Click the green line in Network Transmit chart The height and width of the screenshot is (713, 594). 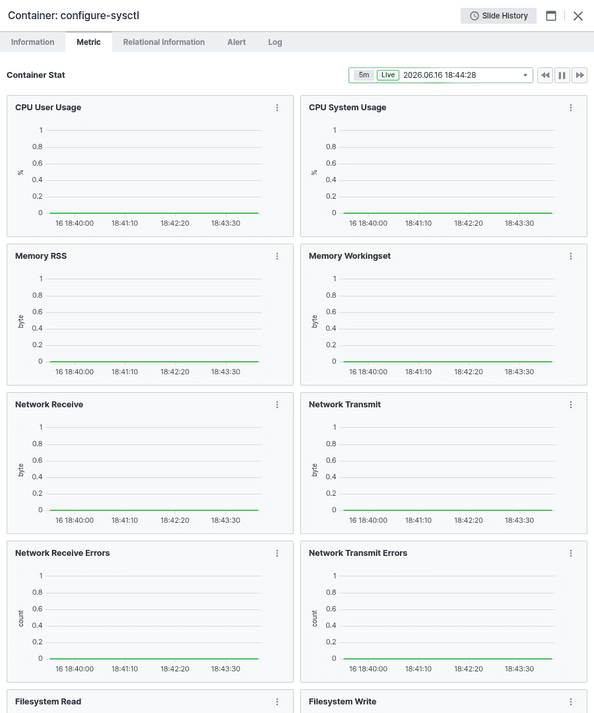point(448,510)
